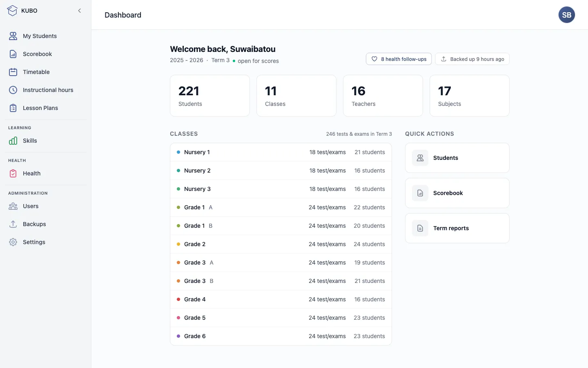
Task: Open the Grade 6 class row
Action: (x=281, y=336)
